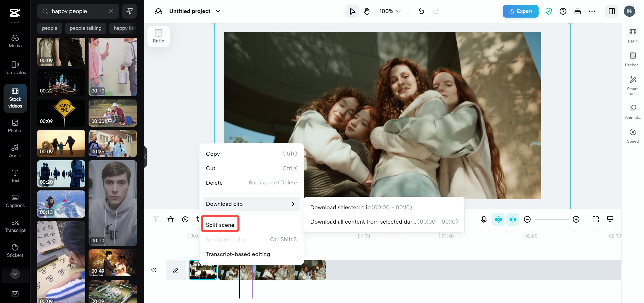Image resolution: width=644 pixels, height=303 pixels.
Task: Click the Export button
Action: coord(520,11)
